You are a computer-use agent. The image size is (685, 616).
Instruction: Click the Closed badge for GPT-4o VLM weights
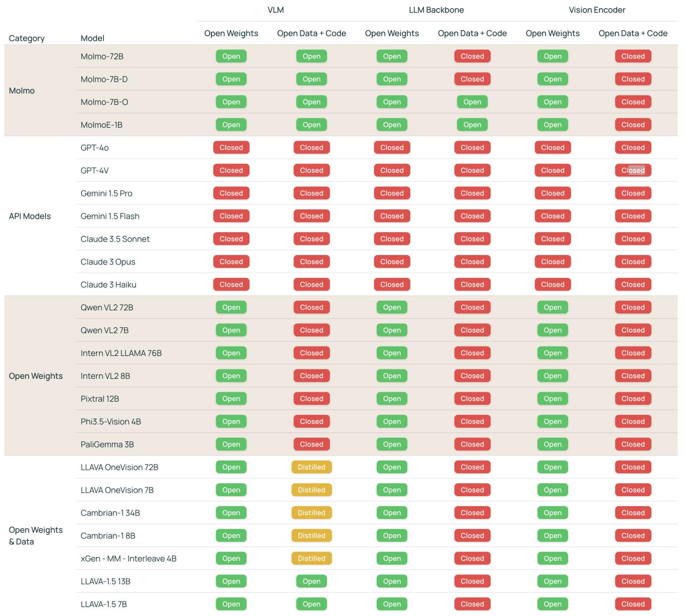tap(231, 147)
